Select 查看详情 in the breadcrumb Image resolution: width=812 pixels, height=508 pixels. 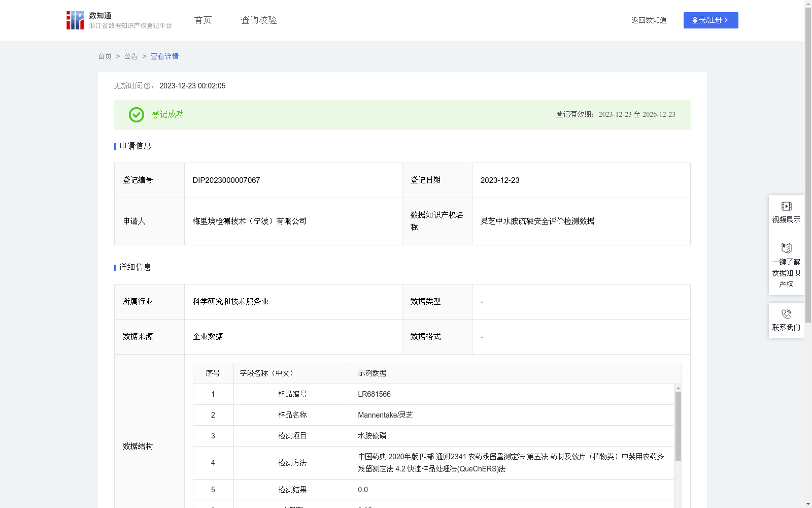164,56
